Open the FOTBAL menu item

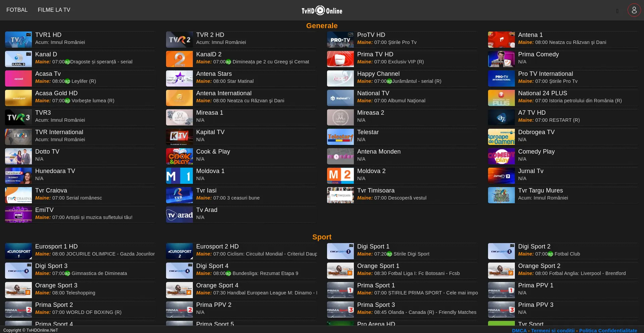pyautogui.click(x=17, y=10)
